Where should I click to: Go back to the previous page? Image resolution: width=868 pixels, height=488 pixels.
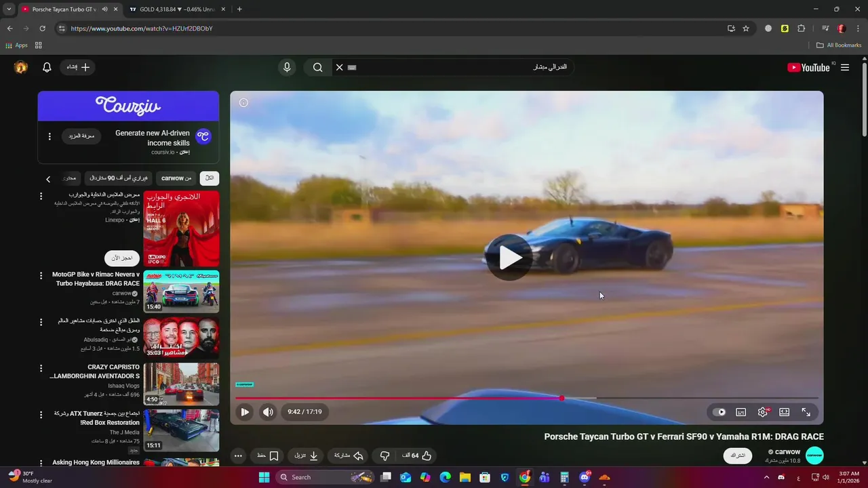(x=9, y=28)
